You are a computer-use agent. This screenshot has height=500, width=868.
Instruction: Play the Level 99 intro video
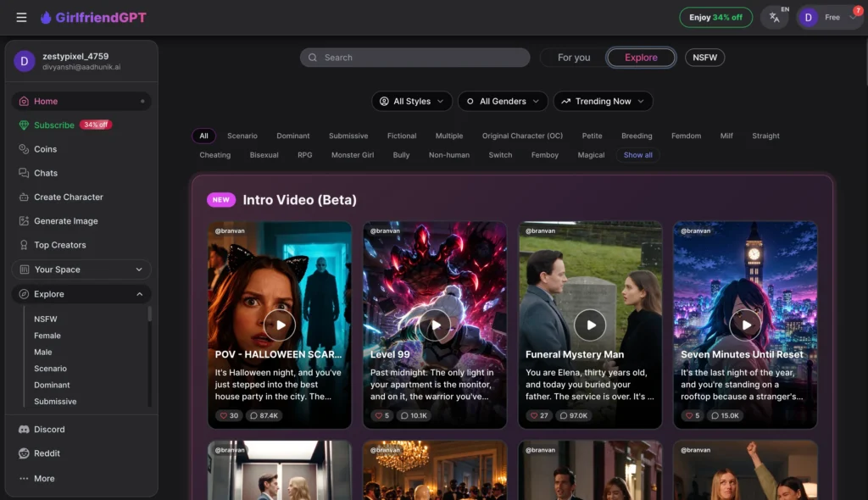[x=435, y=325]
